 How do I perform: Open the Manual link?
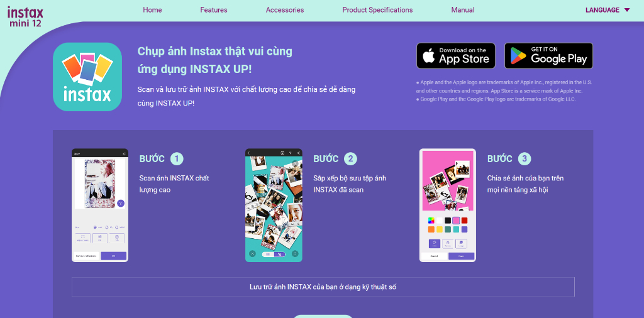tap(462, 10)
